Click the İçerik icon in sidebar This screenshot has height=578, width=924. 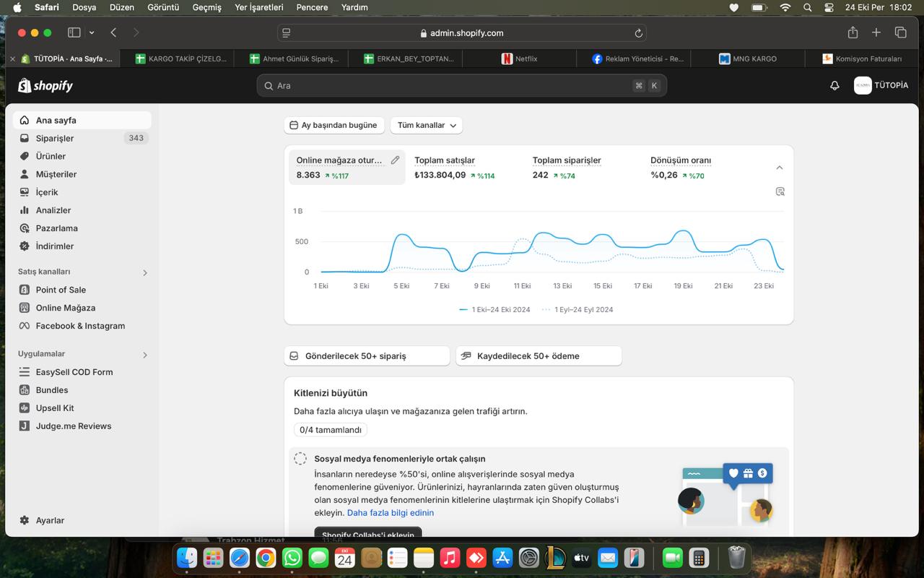pyautogui.click(x=25, y=192)
